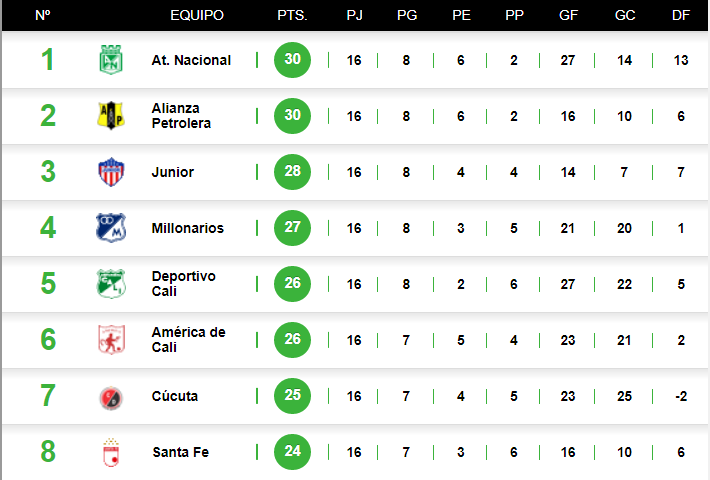Click the América de Cali crest
Screen dimensions: 710x480
[x=110, y=340]
